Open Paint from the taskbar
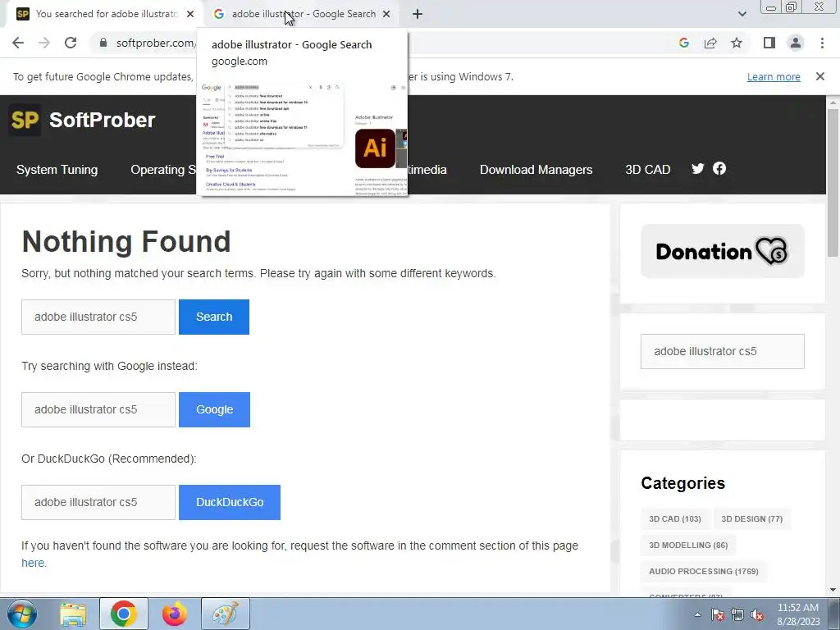Screen dimensions: 840x630 click(226, 614)
